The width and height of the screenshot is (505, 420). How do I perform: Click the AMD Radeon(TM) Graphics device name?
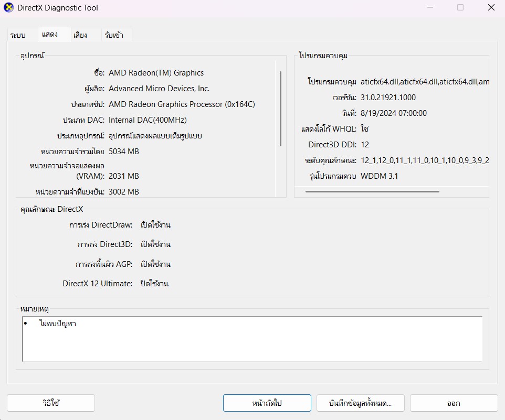156,73
